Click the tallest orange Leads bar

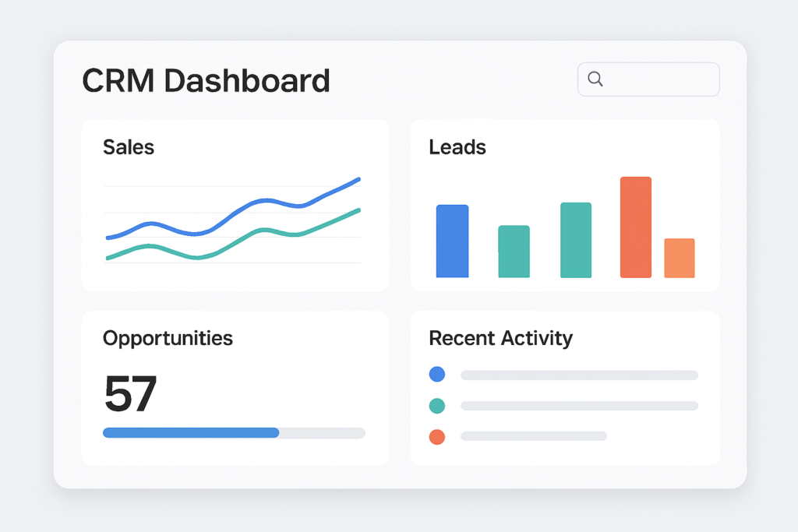click(635, 226)
